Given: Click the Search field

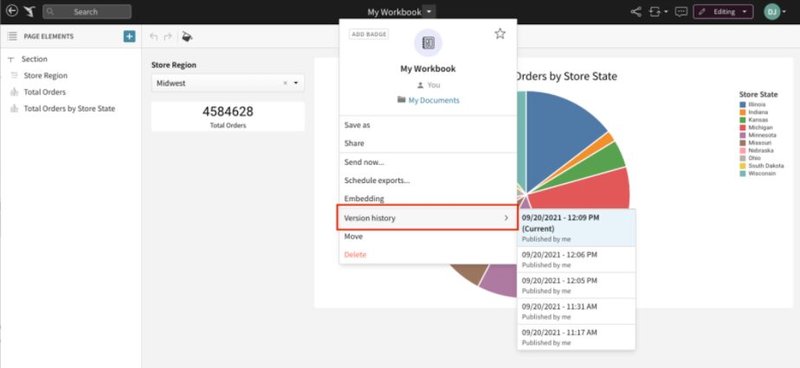Looking at the screenshot, I should 87,12.
